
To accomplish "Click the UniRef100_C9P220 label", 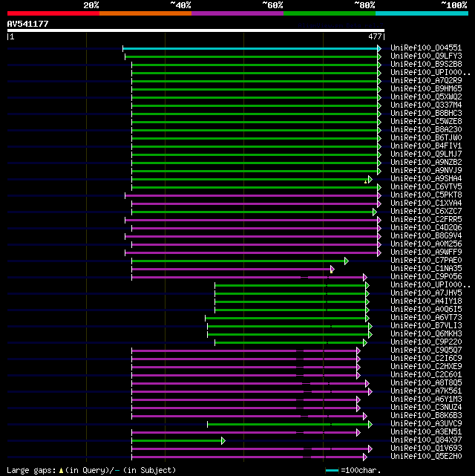I will pyautogui.click(x=426, y=342).
